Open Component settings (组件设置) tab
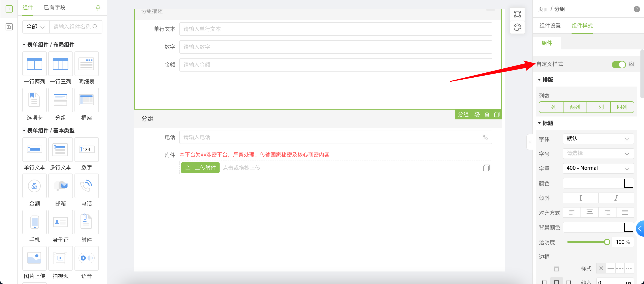Screen dimensions: 644x284 (550, 26)
